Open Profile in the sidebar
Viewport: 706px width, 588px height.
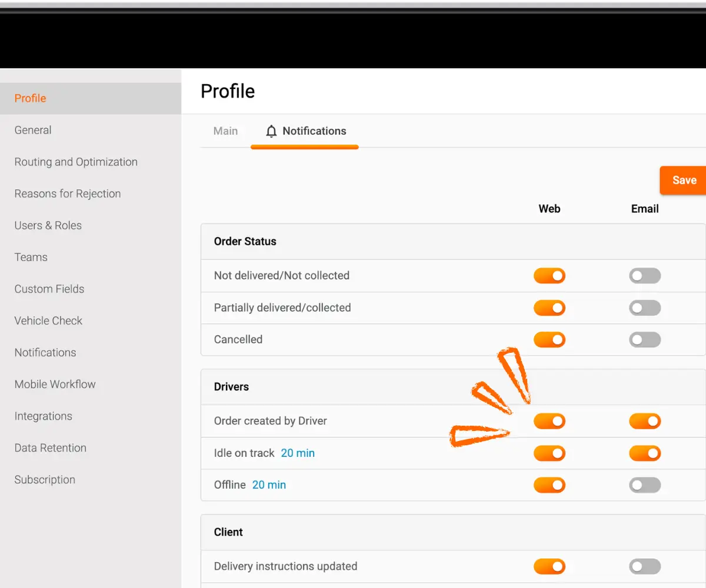[x=91, y=98]
